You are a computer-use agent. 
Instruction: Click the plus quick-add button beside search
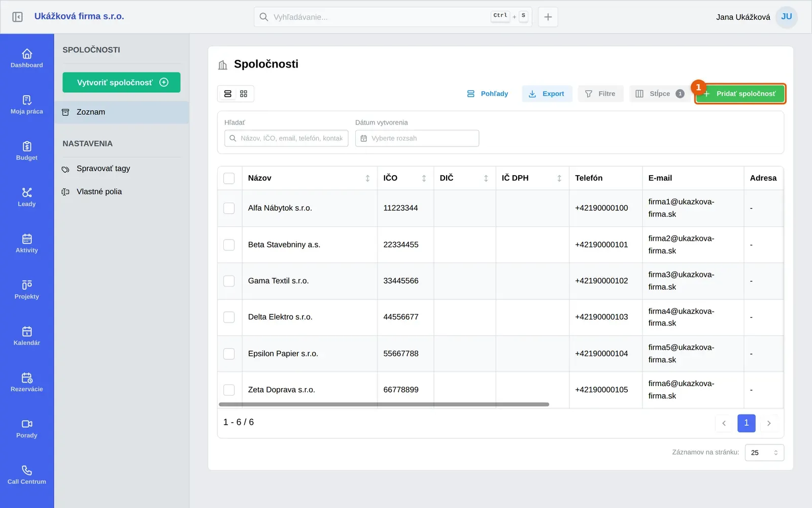click(548, 17)
